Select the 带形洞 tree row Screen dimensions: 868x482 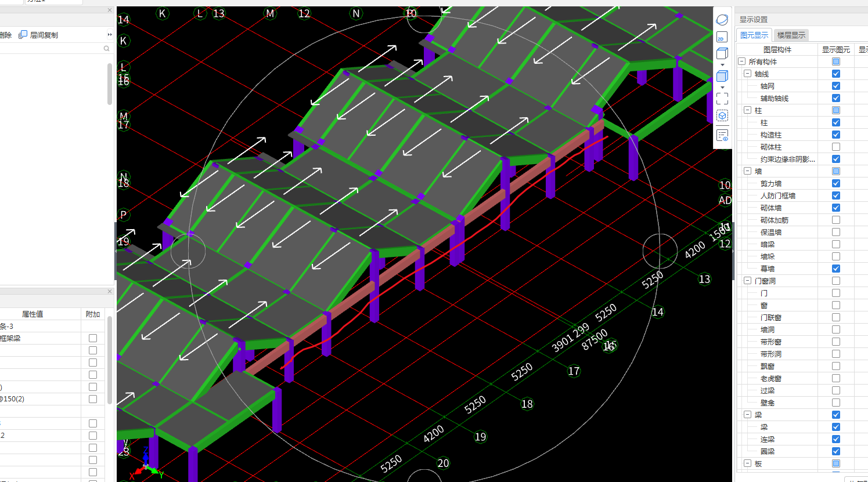[x=771, y=354]
